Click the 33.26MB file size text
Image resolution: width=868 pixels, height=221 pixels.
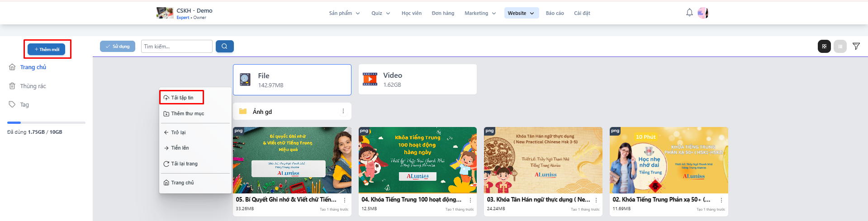click(x=245, y=209)
